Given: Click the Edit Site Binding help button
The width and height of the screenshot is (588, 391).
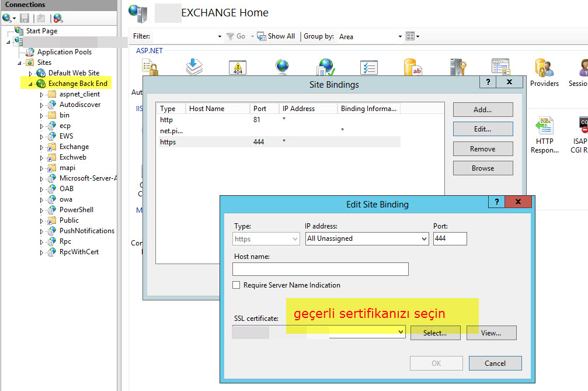Looking at the screenshot, I should pos(497,202).
